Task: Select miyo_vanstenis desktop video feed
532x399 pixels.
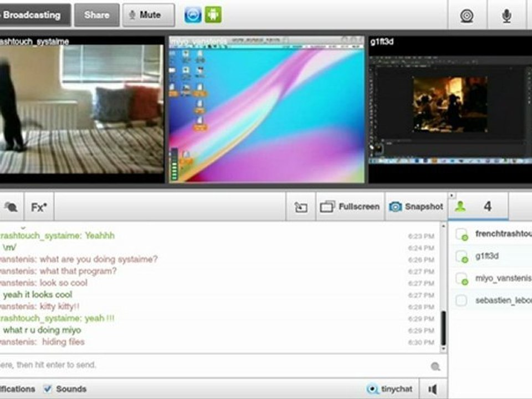Action: click(x=267, y=109)
